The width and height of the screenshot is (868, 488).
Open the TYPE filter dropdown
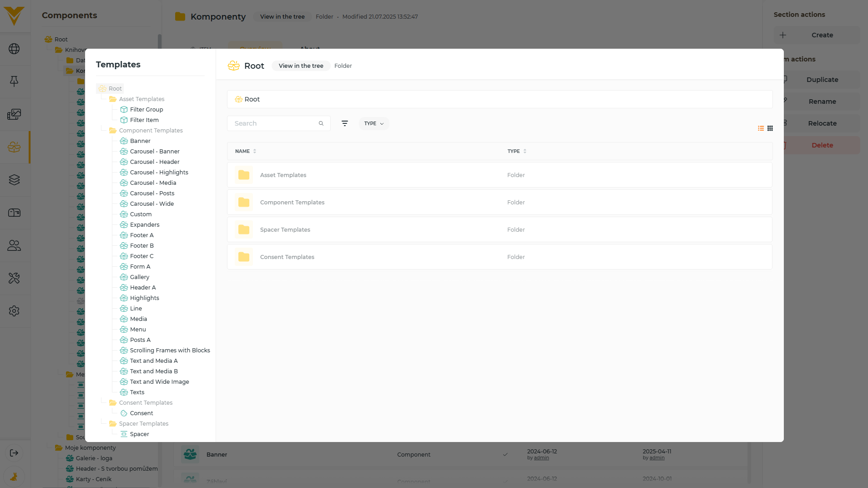point(373,123)
